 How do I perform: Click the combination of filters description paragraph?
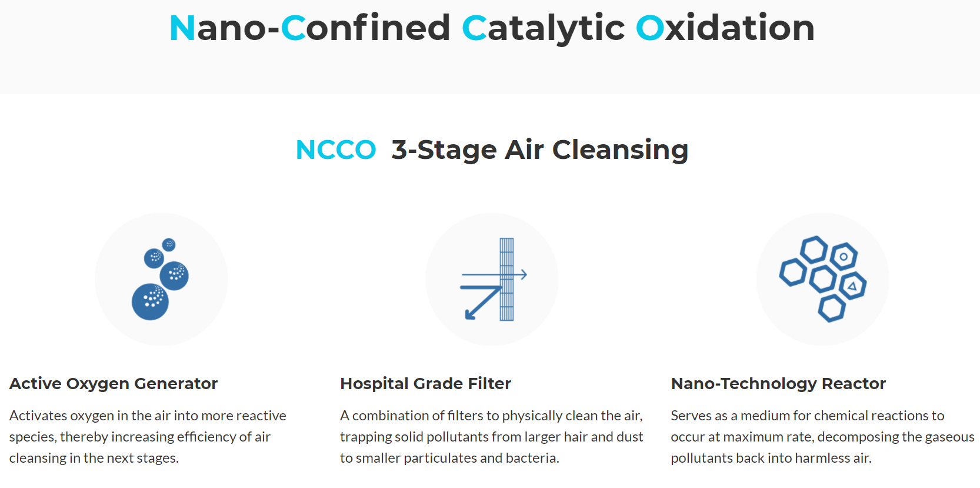click(x=492, y=437)
